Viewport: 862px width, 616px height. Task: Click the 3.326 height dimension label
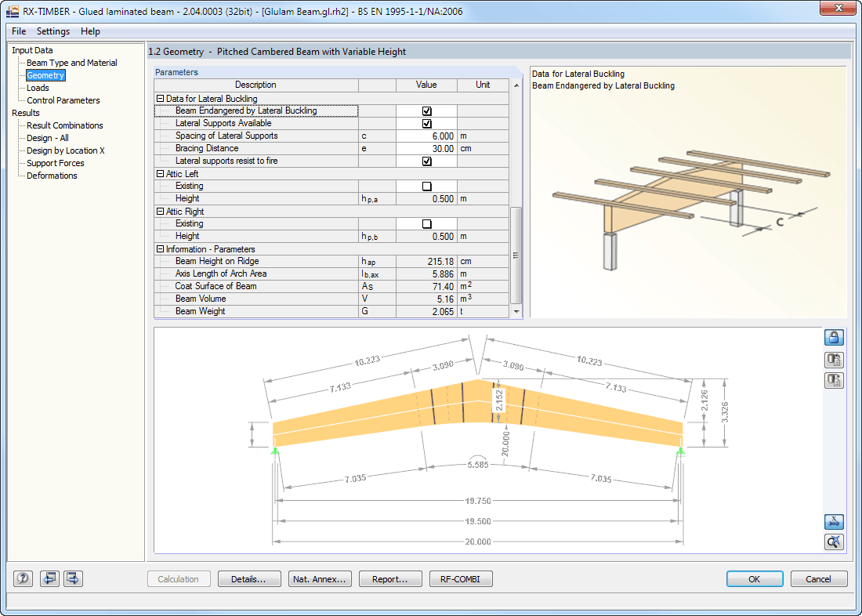point(726,411)
